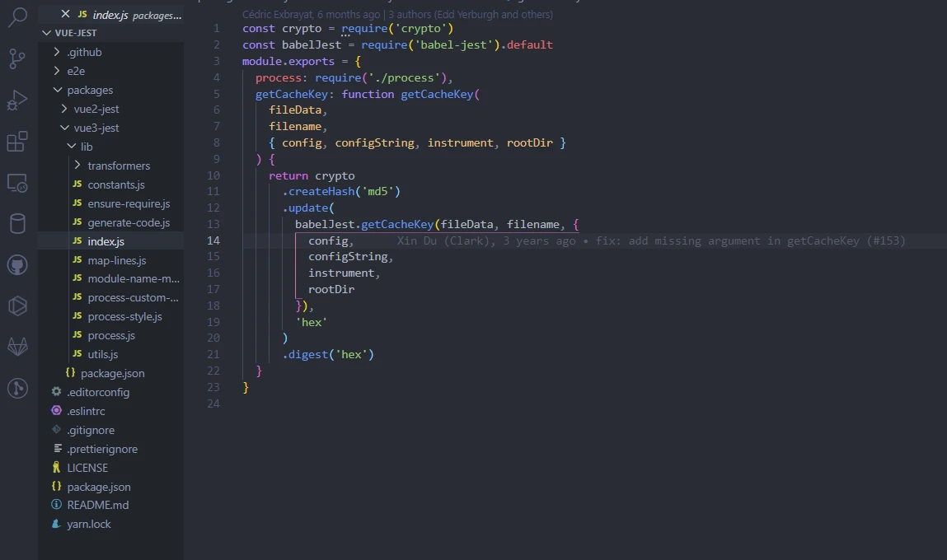The image size is (947, 560).
Task: Open process-style.js file
Action: 124,316
